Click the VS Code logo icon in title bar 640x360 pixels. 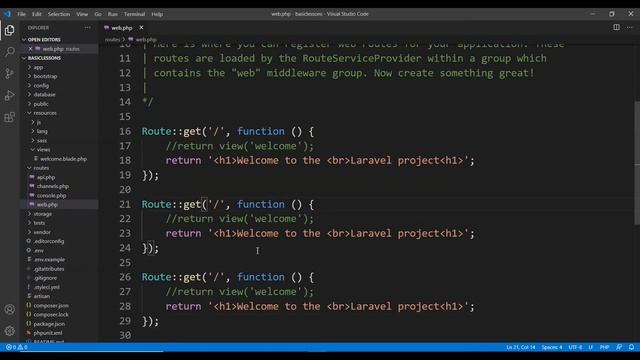7,14
